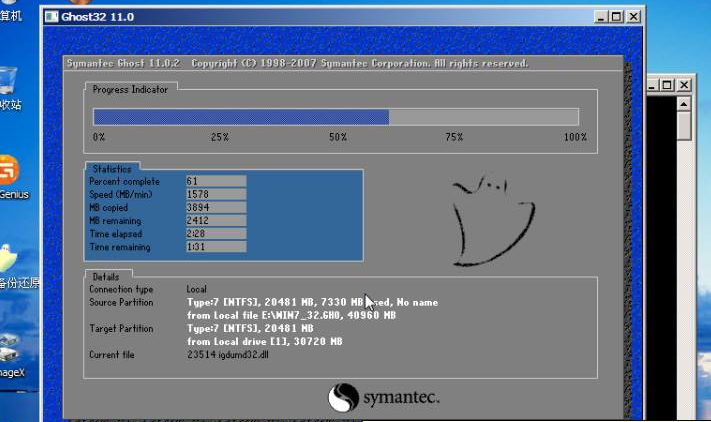Click the Time remaining value 1:31
Screen dimensions: 711x422
[x=216, y=247]
